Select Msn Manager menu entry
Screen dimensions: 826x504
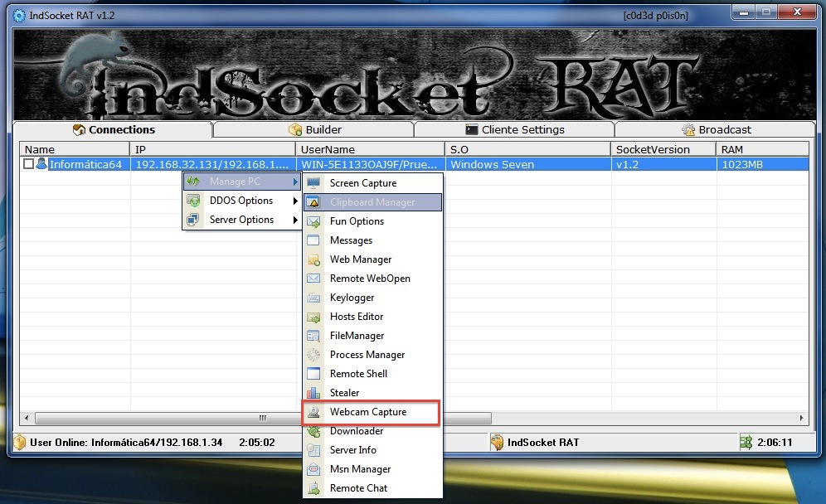pyautogui.click(x=373, y=469)
